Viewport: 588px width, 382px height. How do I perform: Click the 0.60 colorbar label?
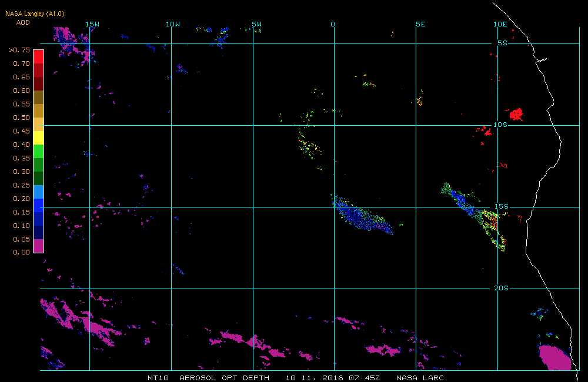[21, 91]
